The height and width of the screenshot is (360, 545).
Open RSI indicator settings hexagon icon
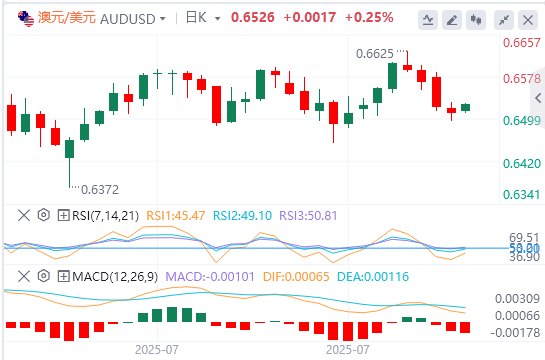click(x=44, y=215)
